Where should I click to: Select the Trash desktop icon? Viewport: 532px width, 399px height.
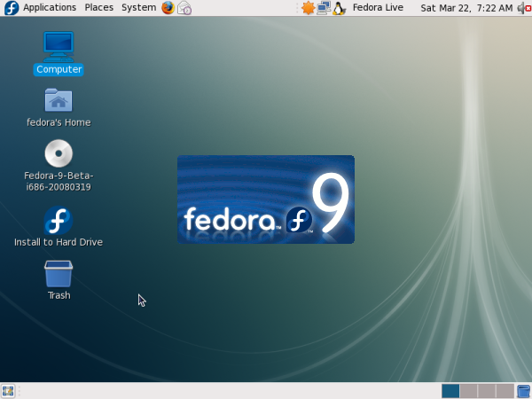(59, 274)
